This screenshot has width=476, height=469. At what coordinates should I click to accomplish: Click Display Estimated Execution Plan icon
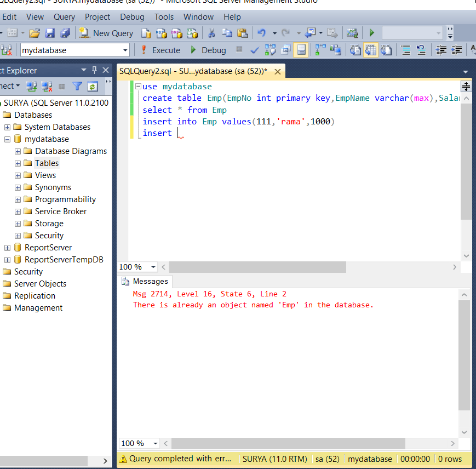tap(270, 50)
